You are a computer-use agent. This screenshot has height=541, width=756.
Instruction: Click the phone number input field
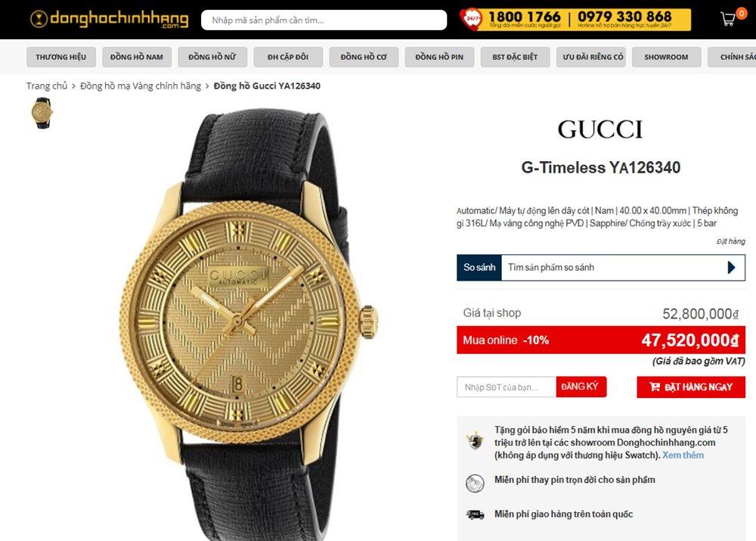(507, 387)
